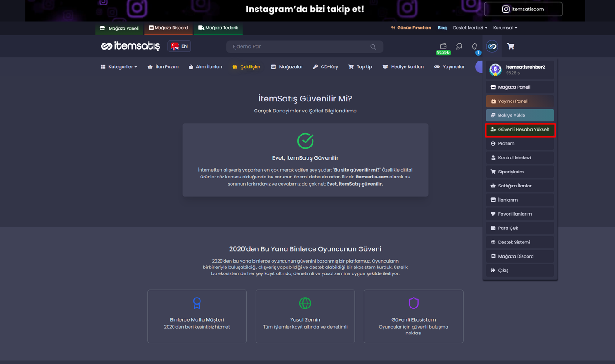Open Sattığım İlanlar from user menu
The width and height of the screenshot is (615, 364).
(520, 186)
